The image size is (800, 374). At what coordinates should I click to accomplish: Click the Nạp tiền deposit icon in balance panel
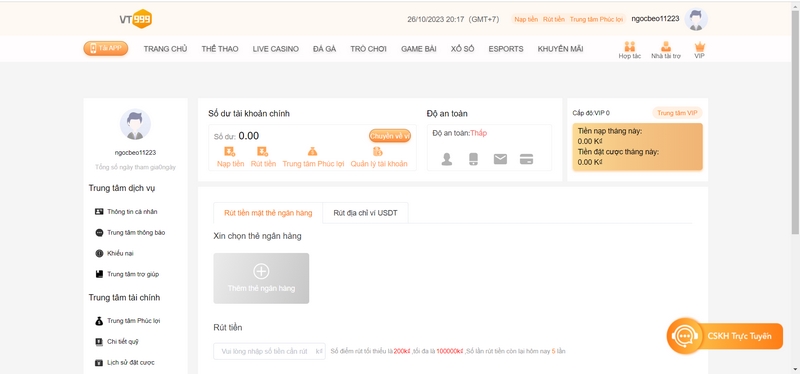230,152
